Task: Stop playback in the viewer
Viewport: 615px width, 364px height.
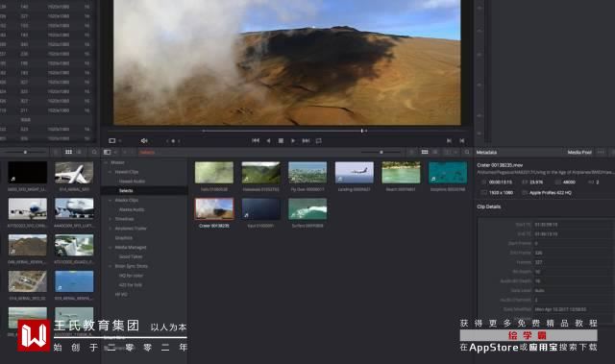Action: 281,140
